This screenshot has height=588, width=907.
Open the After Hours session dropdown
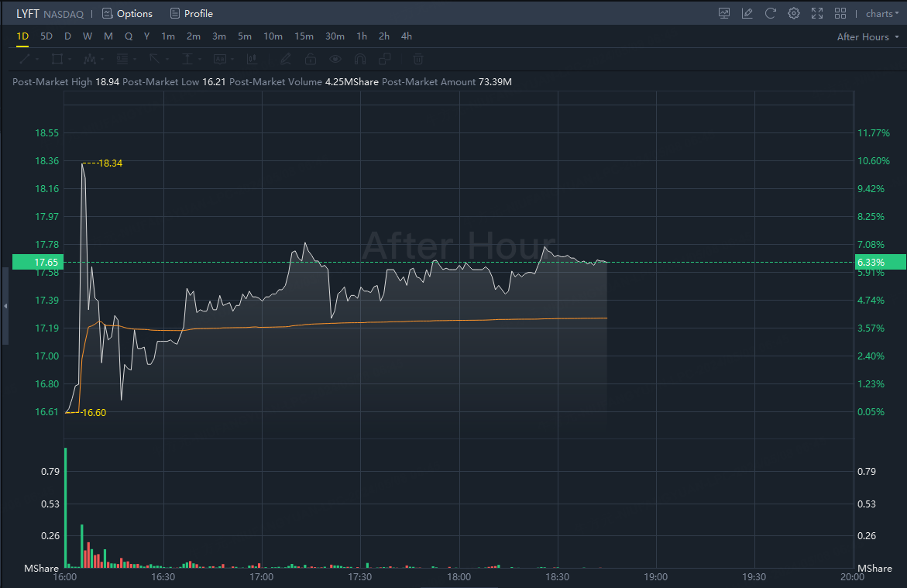click(x=868, y=36)
